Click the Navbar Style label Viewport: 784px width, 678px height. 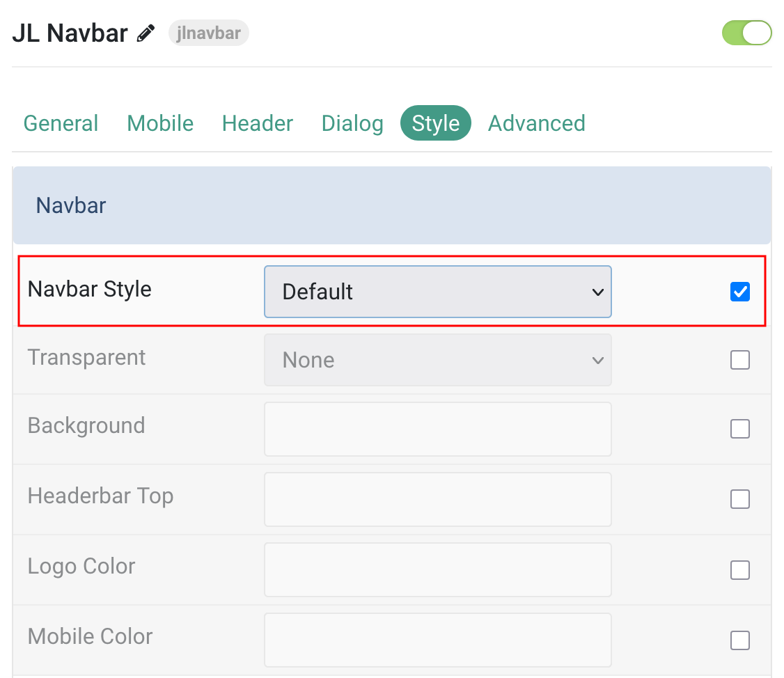(90, 290)
